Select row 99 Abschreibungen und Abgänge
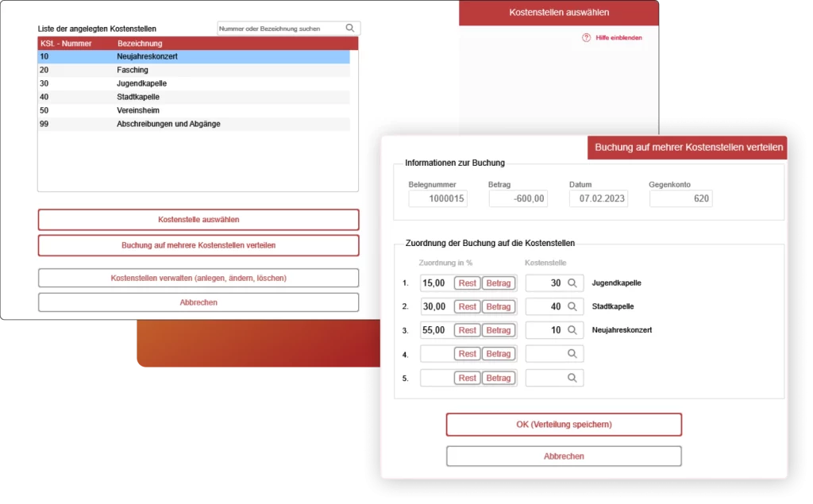 [194, 124]
